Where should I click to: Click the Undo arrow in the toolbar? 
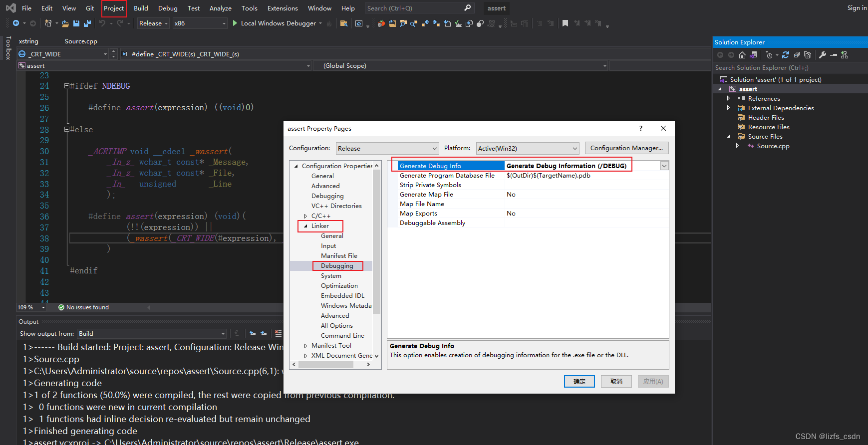tap(102, 23)
